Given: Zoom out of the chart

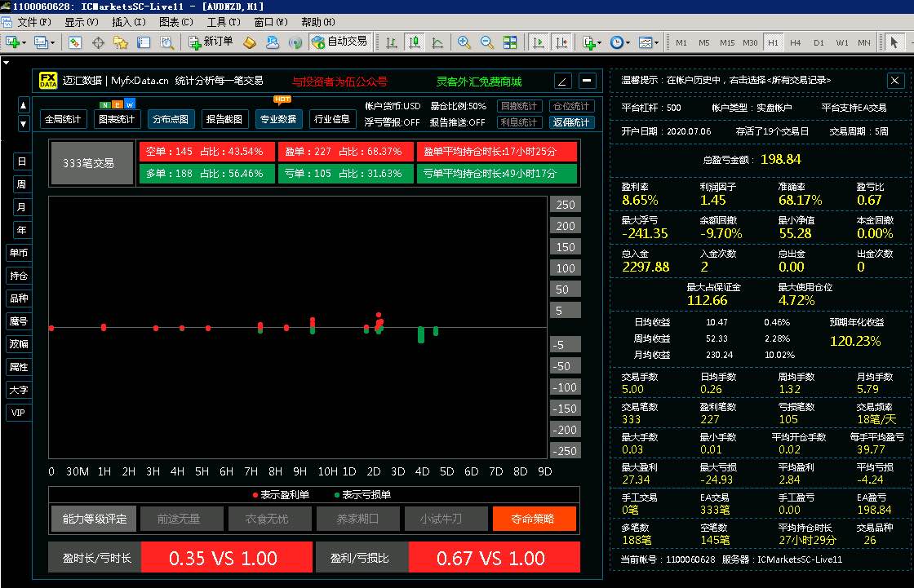Looking at the screenshot, I should [x=486, y=42].
